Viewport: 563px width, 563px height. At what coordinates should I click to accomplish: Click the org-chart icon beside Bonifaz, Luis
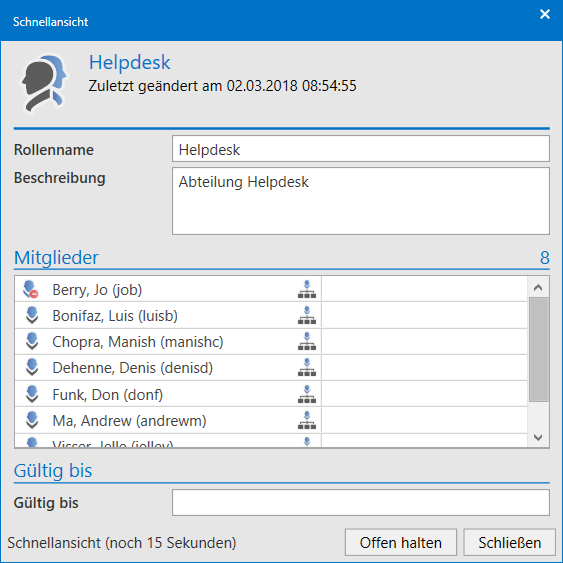[307, 315]
